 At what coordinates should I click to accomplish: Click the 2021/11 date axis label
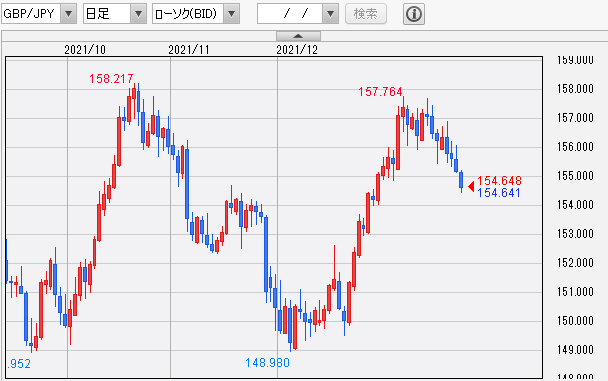point(189,50)
